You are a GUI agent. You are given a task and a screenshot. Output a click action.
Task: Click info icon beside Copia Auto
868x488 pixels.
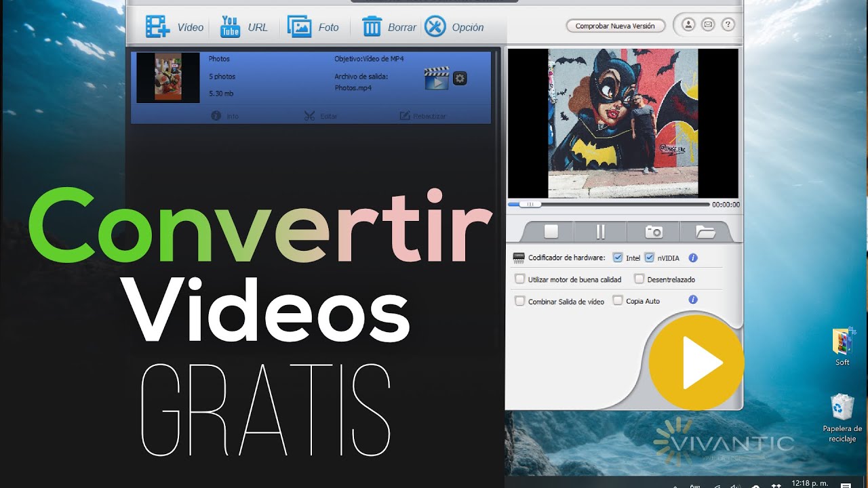(693, 300)
